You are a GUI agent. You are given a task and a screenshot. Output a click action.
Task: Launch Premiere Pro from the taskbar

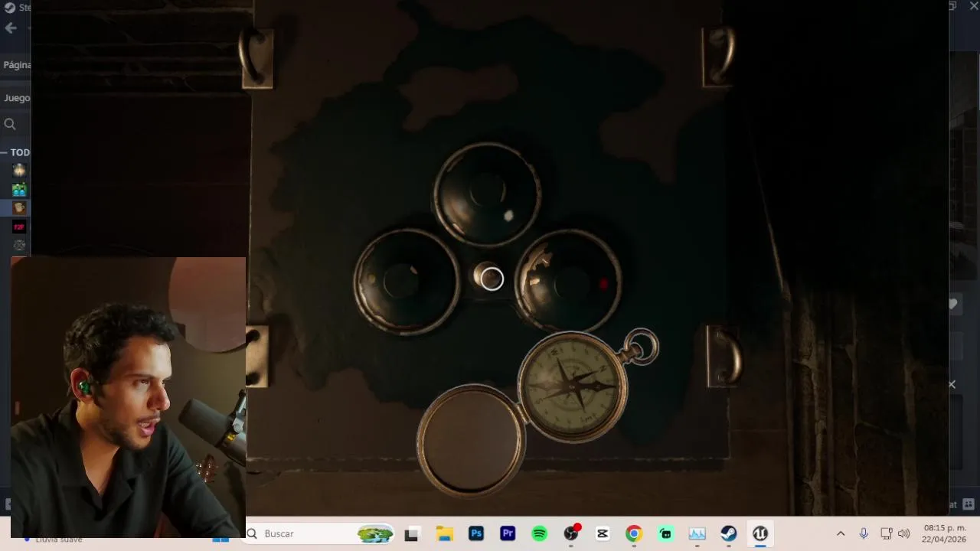(x=508, y=533)
